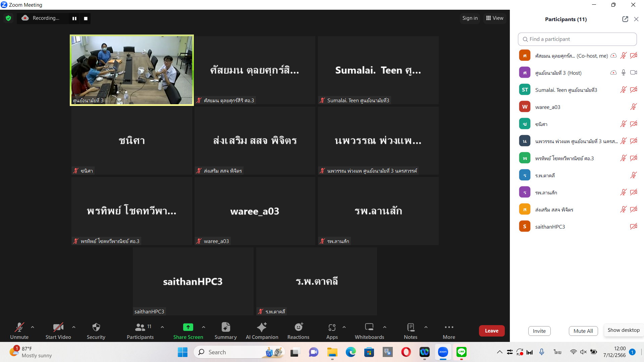Click the green encryption shield icon
The height and width of the screenshot is (362, 644).
click(8, 18)
